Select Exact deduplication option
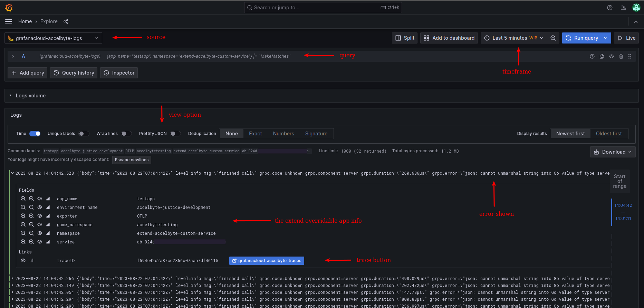The width and height of the screenshot is (644, 308). coord(256,134)
